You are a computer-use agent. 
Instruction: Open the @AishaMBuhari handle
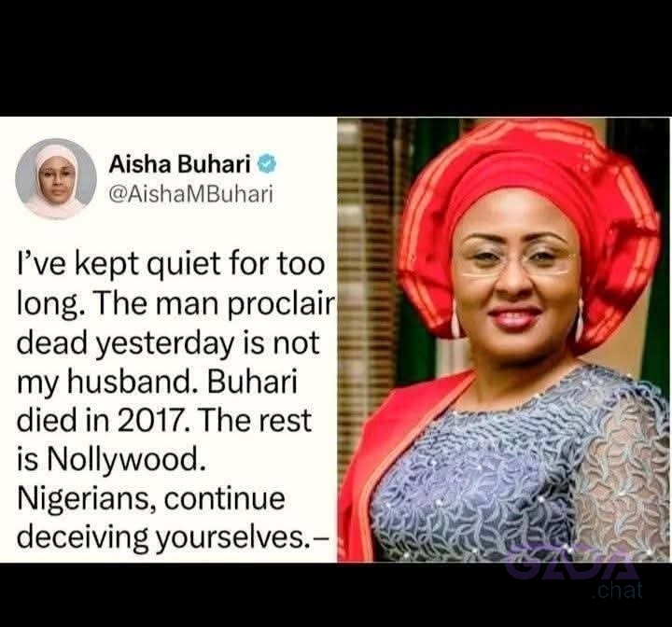click(190, 194)
